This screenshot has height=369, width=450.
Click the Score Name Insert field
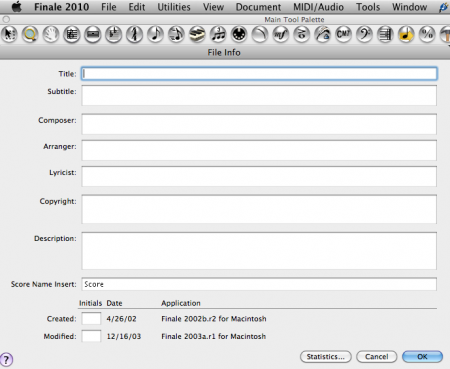click(x=259, y=284)
